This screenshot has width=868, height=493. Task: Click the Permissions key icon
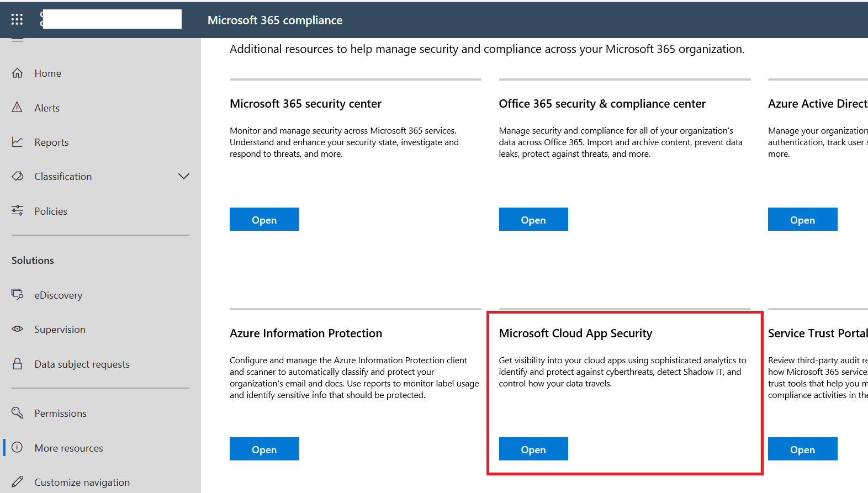tap(18, 413)
